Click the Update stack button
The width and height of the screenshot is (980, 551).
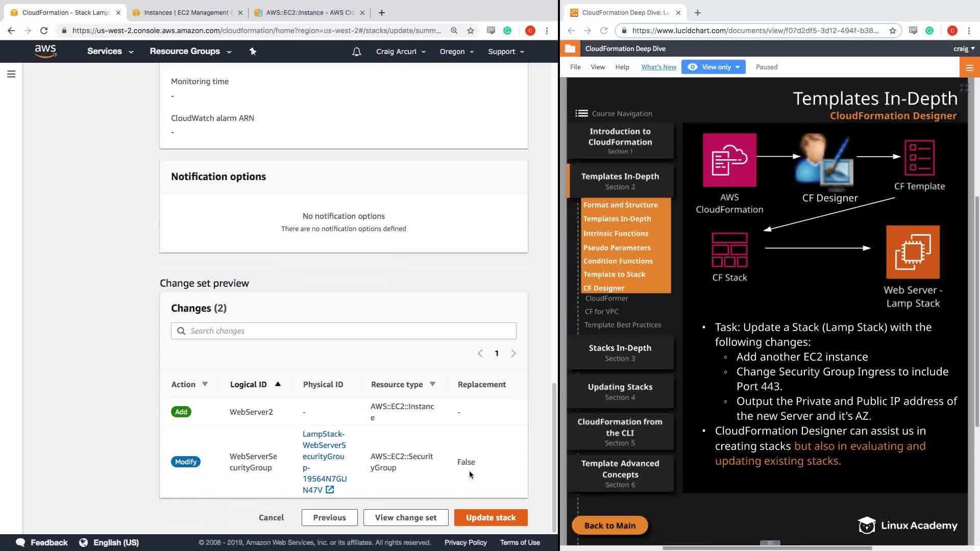click(491, 517)
